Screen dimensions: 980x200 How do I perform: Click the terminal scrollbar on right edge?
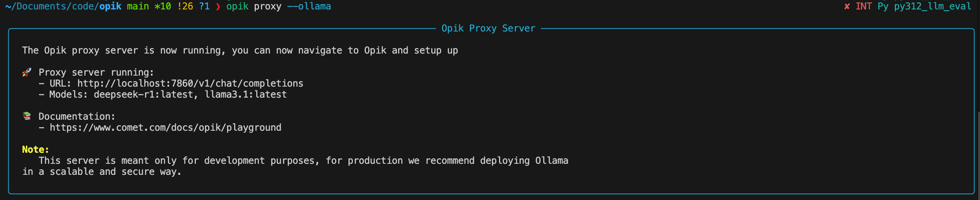[x=978, y=156]
